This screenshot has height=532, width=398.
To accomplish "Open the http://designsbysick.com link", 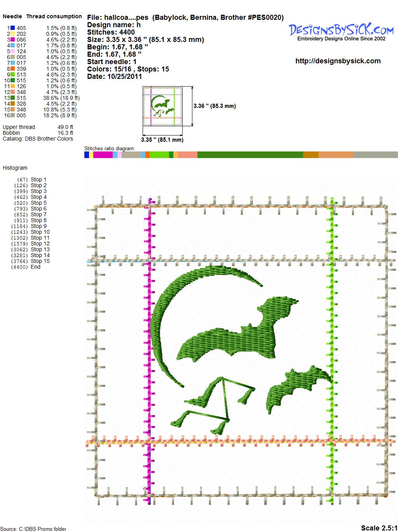I will pyautogui.click(x=338, y=61).
